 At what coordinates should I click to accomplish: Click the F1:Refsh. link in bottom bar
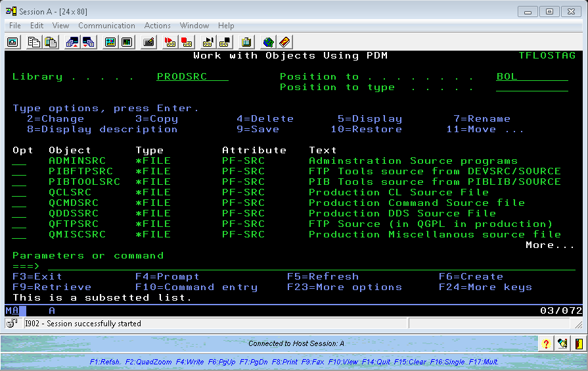(105, 362)
